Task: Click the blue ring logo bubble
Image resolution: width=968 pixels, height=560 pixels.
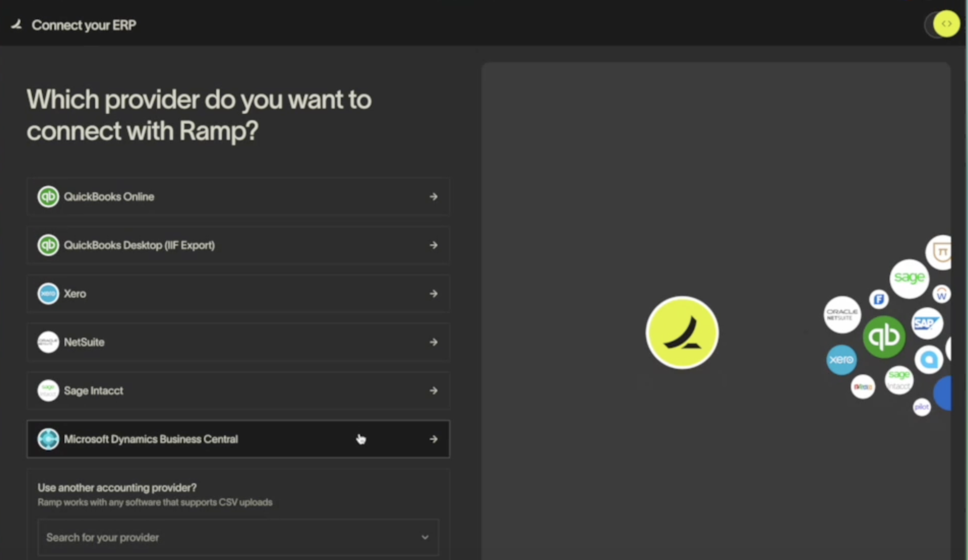Action: tap(929, 360)
